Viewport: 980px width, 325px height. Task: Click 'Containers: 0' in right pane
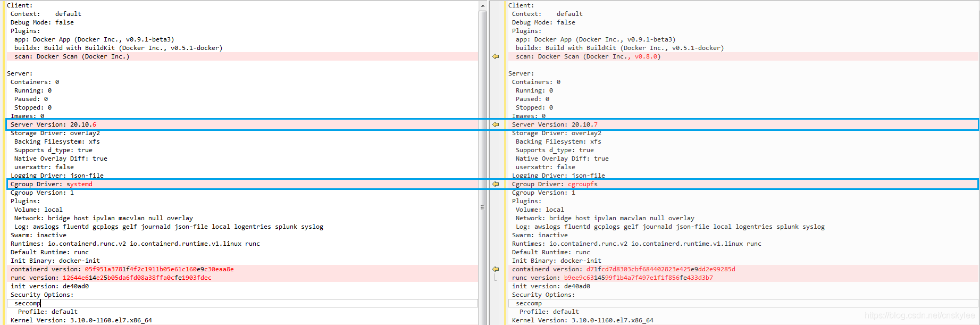click(536, 82)
